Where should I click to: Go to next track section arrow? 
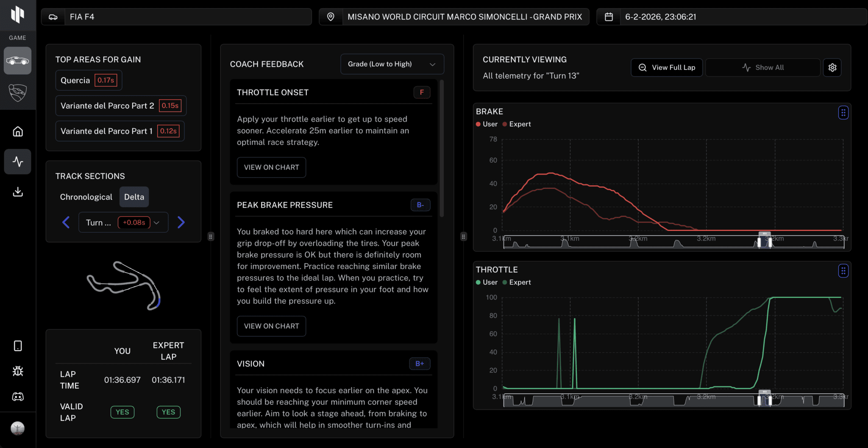coord(181,223)
